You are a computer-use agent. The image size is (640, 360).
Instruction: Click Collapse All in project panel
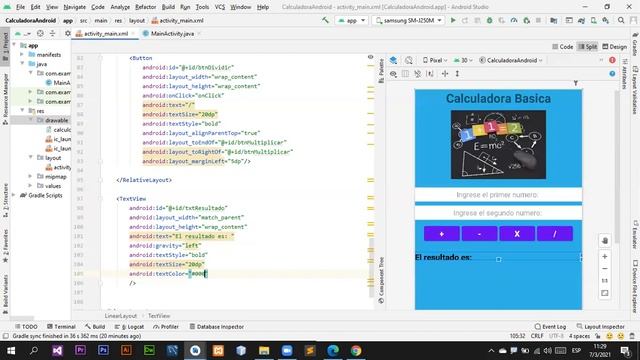pyautogui.click(x=52, y=33)
